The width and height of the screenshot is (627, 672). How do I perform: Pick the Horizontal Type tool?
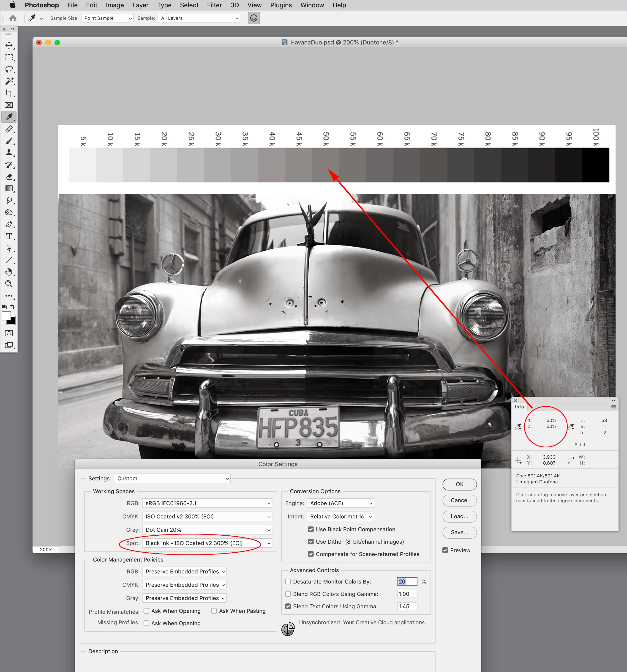[9, 236]
